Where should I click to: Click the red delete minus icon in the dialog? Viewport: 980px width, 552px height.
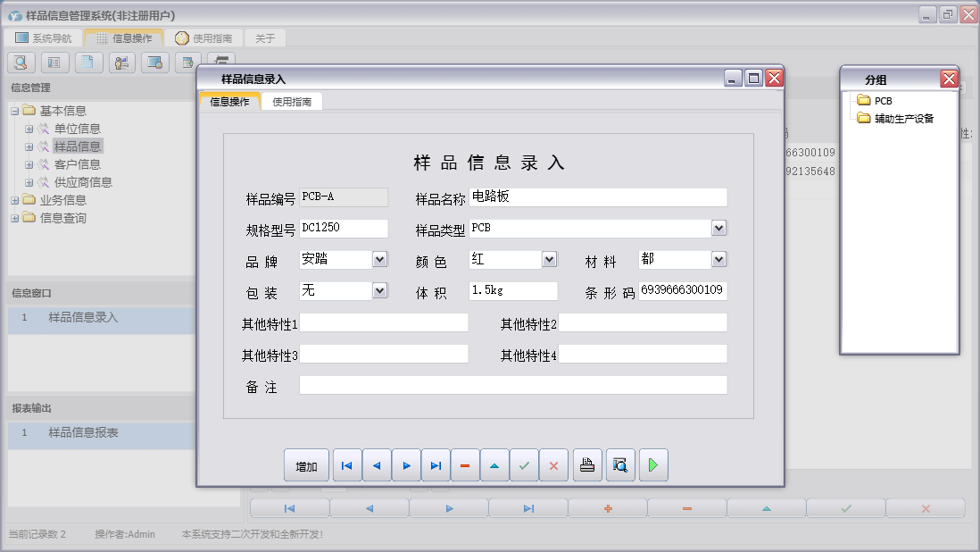(x=465, y=464)
